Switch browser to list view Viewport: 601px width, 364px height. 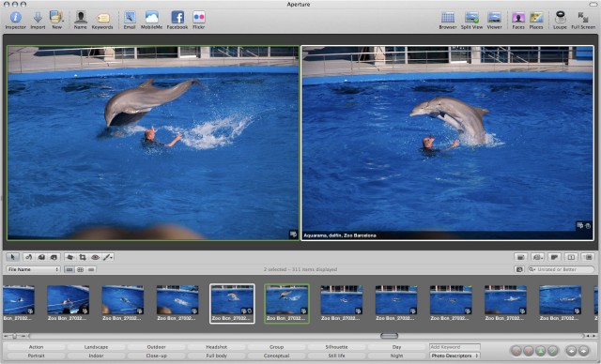(x=91, y=269)
